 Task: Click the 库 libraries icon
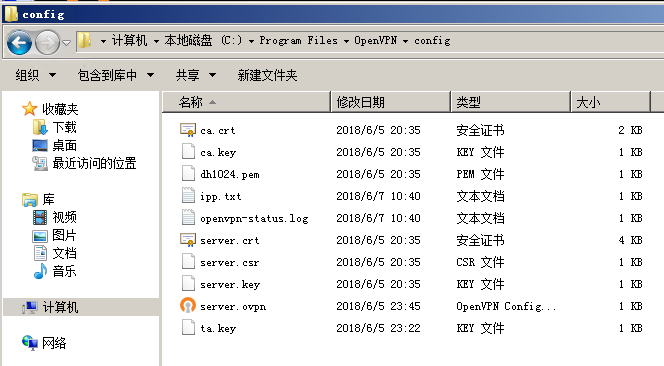(30, 199)
